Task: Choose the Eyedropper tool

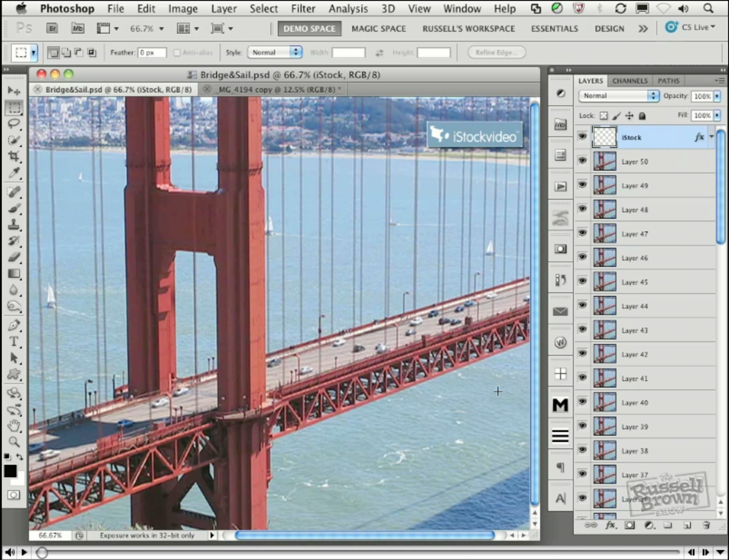Action: [14, 173]
